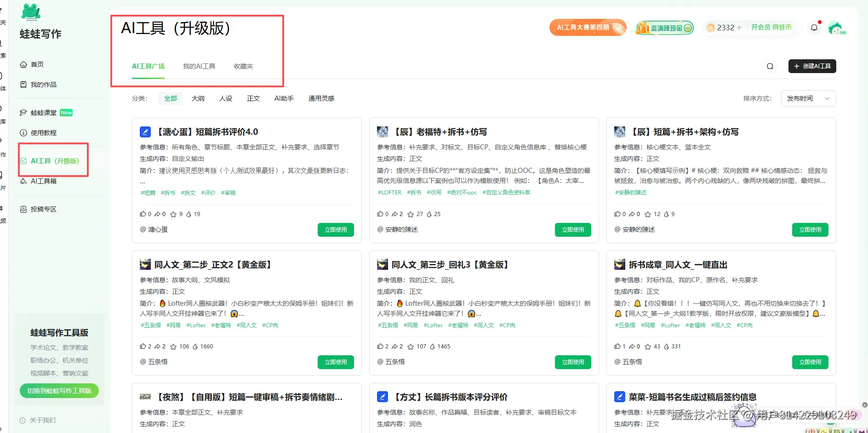This screenshot has height=433, width=868.
Task: Filter tools by 通用灵感 category
Action: click(321, 98)
